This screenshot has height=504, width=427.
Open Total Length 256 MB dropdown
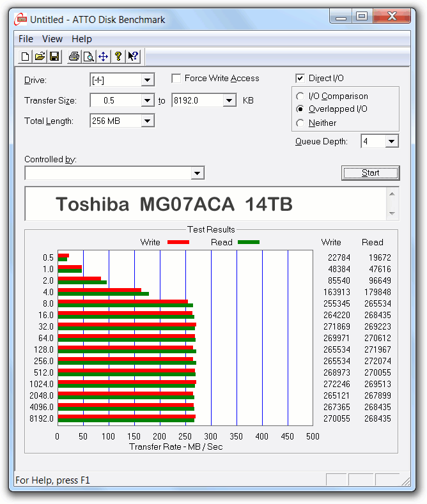tap(147, 121)
